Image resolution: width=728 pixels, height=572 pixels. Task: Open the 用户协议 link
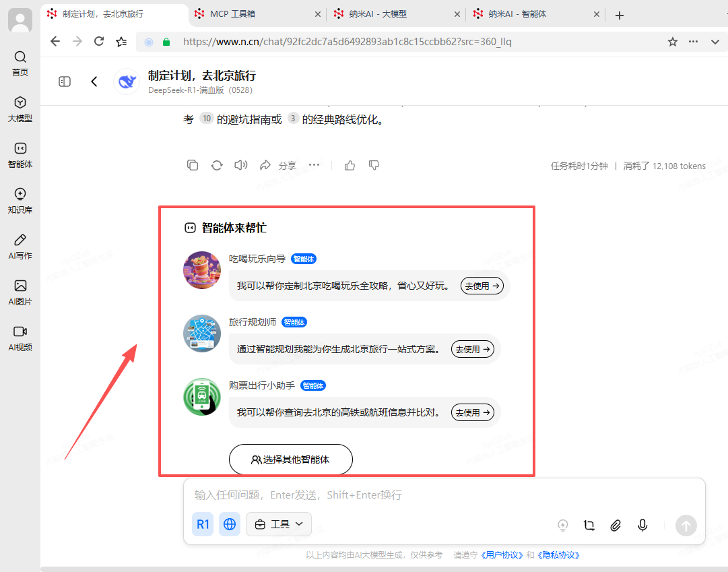(x=502, y=554)
